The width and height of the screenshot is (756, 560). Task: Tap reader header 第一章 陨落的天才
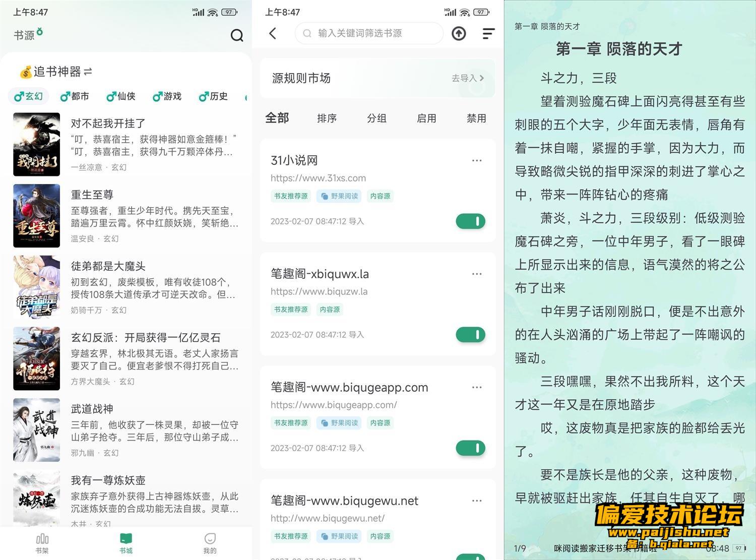click(547, 26)
